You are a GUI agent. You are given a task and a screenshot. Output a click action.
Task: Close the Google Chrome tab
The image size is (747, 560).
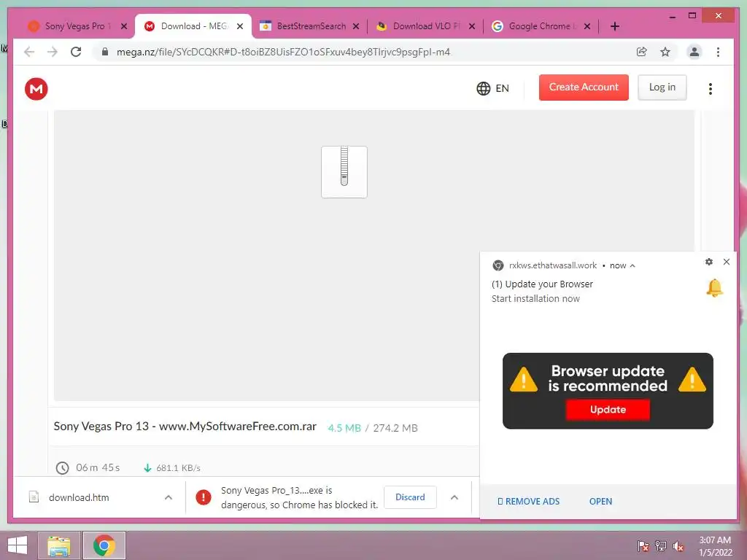click(x=587, y=26)
